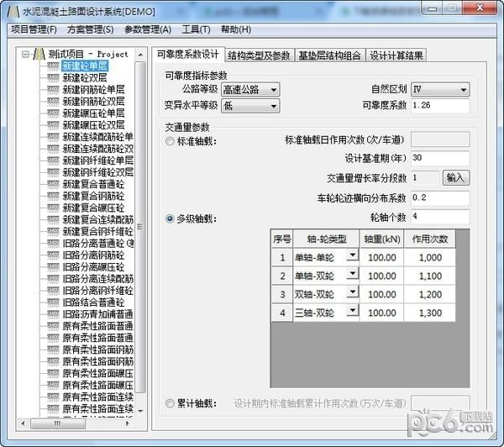504x447 pixels.
Task: Switch to the 结构类型及参数 tab
Action: (259, 55)
